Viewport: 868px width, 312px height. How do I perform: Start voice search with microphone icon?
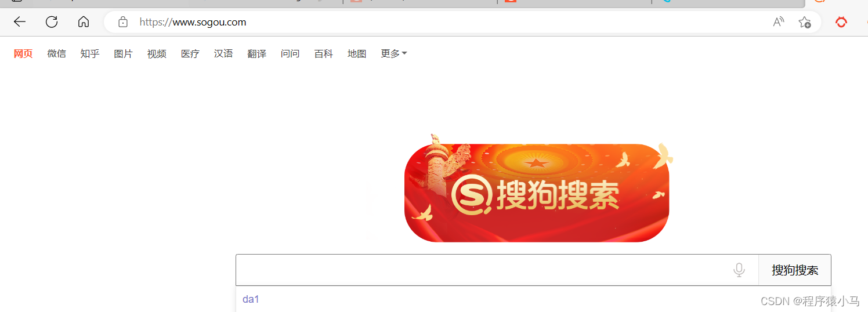[739, 270]
